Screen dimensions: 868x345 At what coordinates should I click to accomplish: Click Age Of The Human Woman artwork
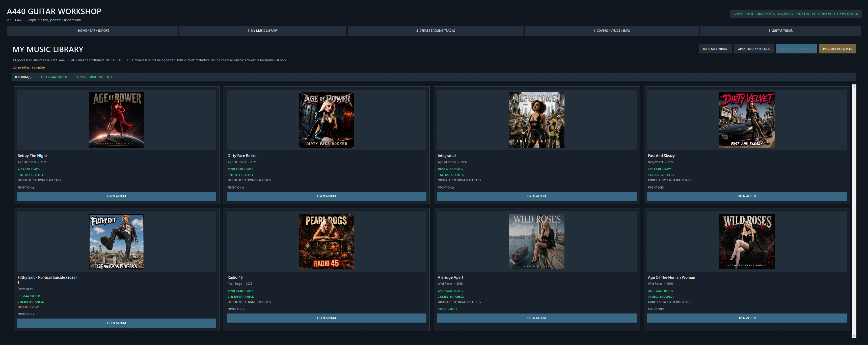point(747,242)
